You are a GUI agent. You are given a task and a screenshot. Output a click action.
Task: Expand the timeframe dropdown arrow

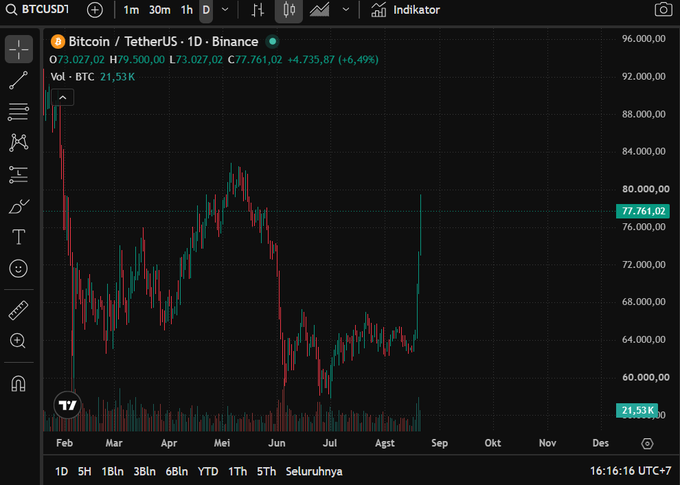(x=225, y=10)
